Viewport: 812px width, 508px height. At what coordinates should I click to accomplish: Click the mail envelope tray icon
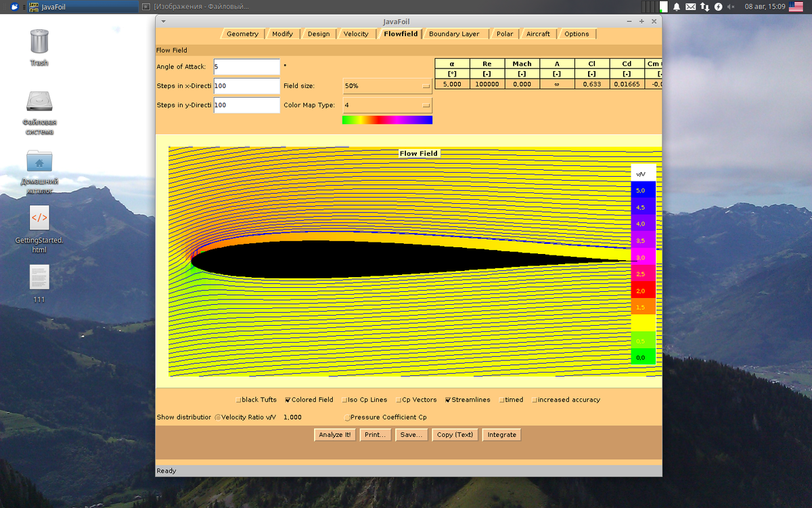(691, 7)
